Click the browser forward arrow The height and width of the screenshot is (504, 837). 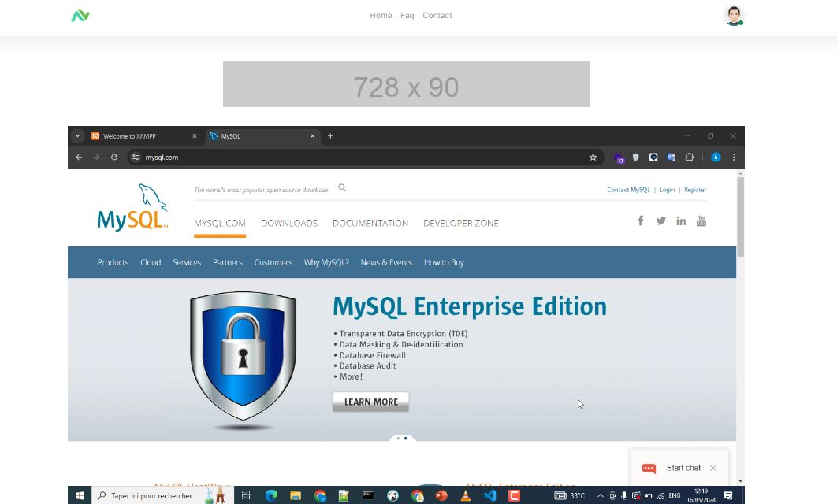coord(97,157)
